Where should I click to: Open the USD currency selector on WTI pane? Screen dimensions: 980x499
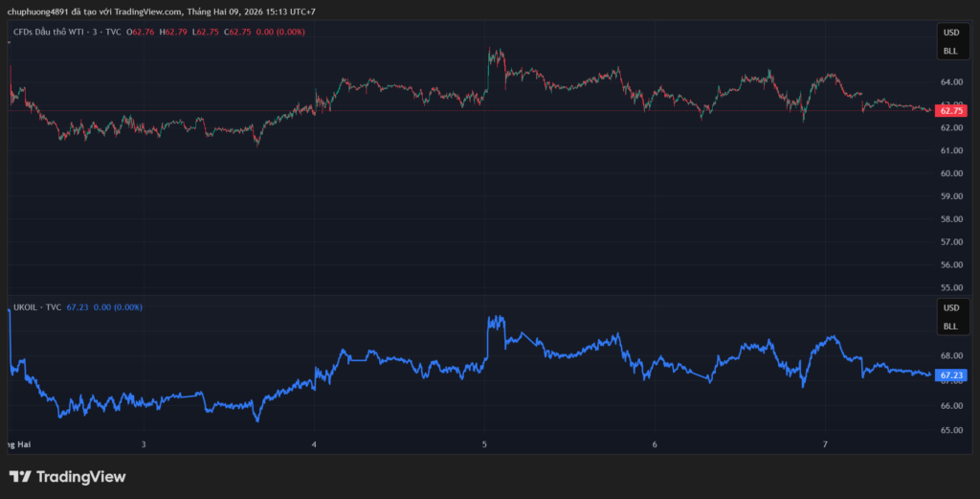coord(950,33)
